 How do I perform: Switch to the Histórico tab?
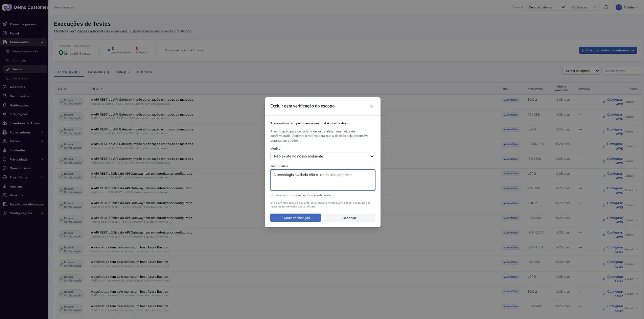tap(144, 72)
